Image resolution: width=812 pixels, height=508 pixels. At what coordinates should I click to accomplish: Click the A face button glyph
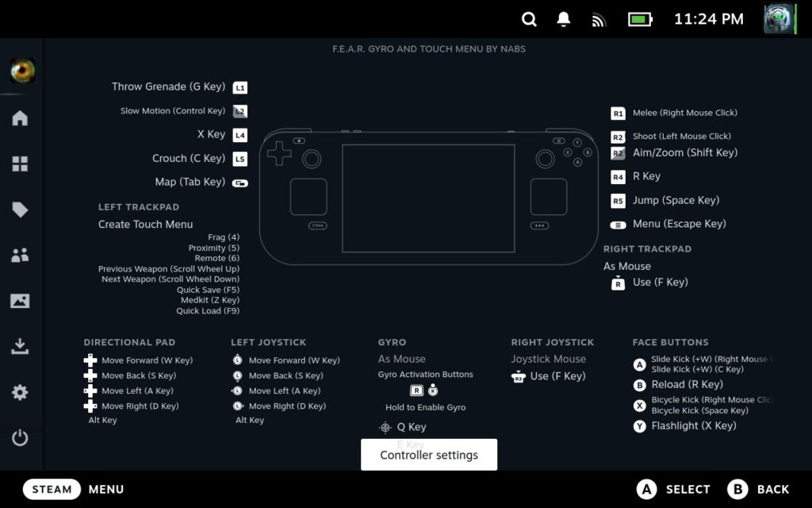tap(640, 364)
